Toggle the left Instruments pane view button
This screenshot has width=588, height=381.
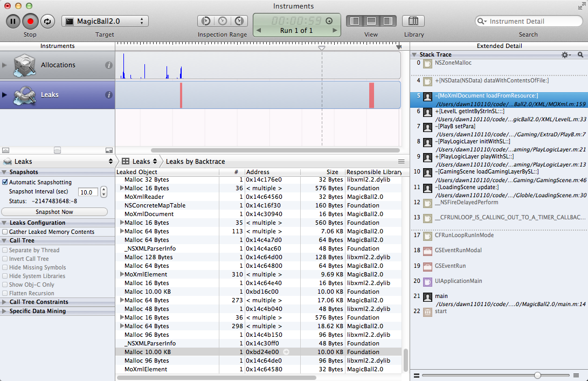coord(355,21)
